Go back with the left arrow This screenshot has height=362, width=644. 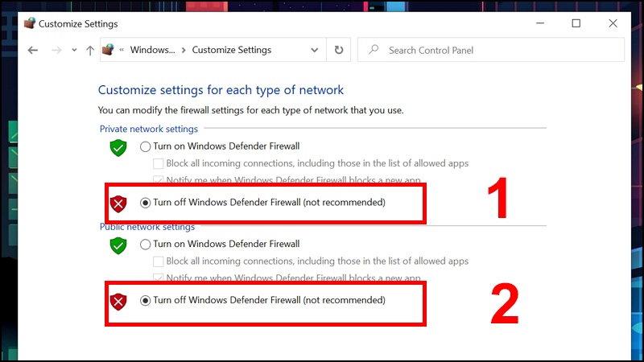point(33,51)
